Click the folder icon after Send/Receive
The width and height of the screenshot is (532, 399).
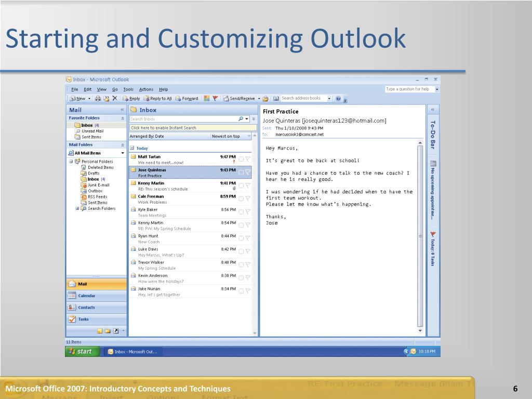265,98
